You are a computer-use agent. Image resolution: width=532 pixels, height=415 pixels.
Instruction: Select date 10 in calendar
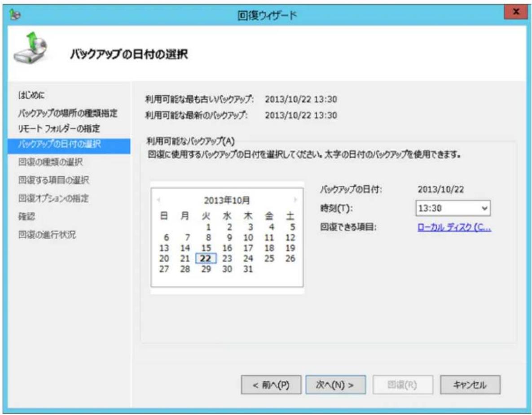coord(248,237)
